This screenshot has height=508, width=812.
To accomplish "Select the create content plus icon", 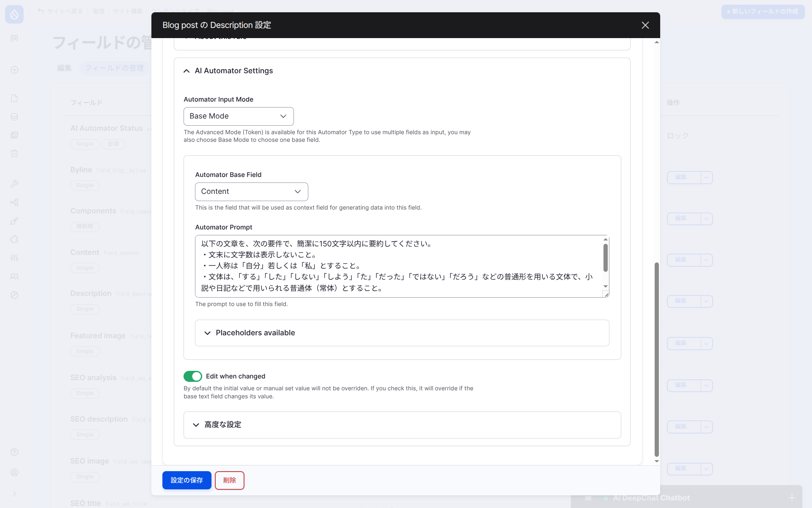I will click(14, 69).
